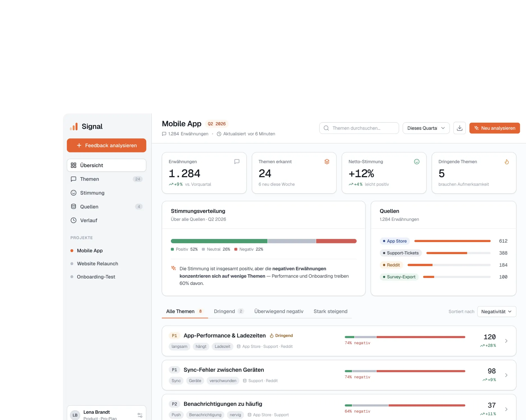
Task: Click the clock icon next to Aktualisiert
Action: (x=219, y=134)
